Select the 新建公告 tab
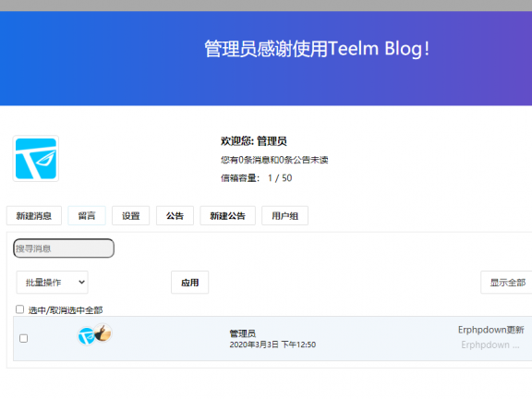This screenshot has width=532, height=399. (x=227, y=215)
